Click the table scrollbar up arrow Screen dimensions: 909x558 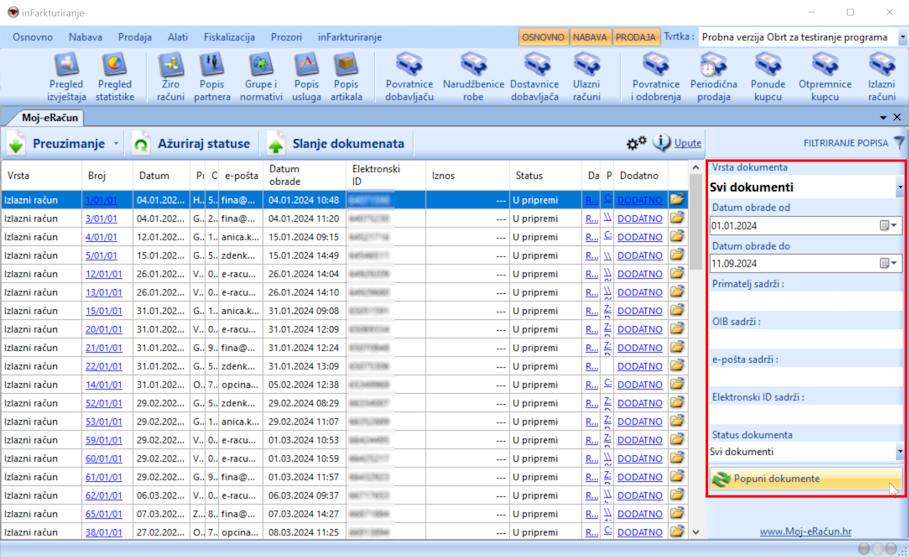click(696, 167)
